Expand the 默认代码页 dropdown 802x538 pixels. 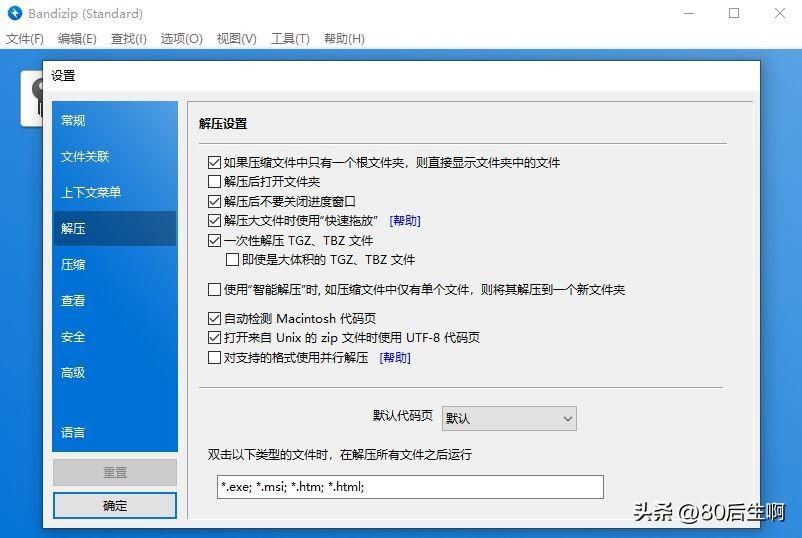point(509,418)
